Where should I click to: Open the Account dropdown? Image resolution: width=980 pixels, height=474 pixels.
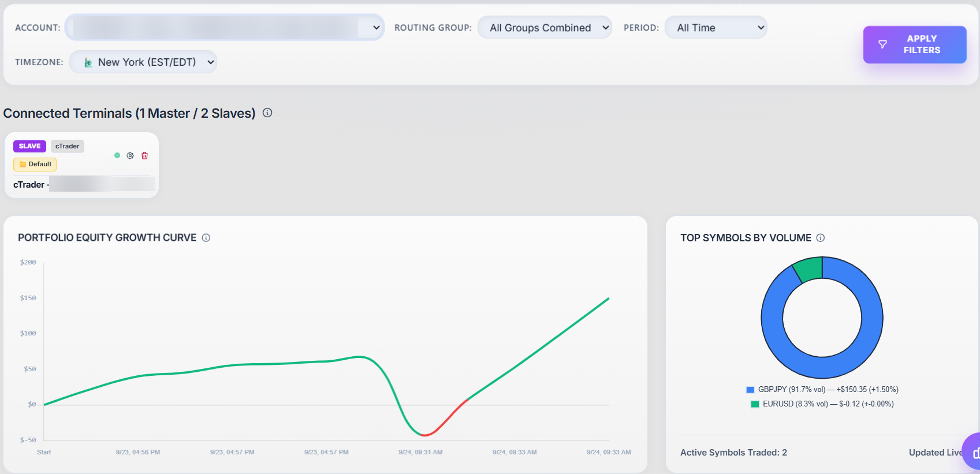point(225,28)
